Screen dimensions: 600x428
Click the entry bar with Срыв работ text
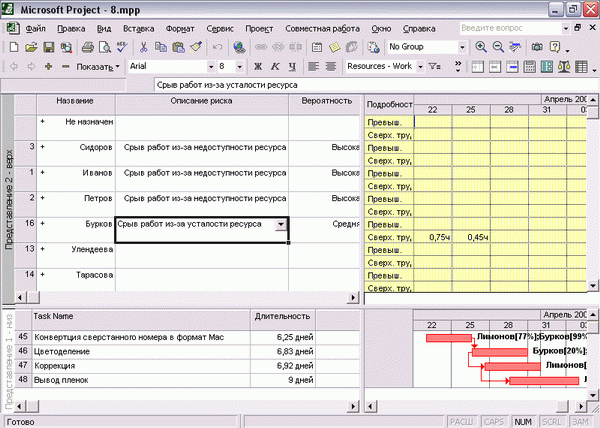click(377, 85)
